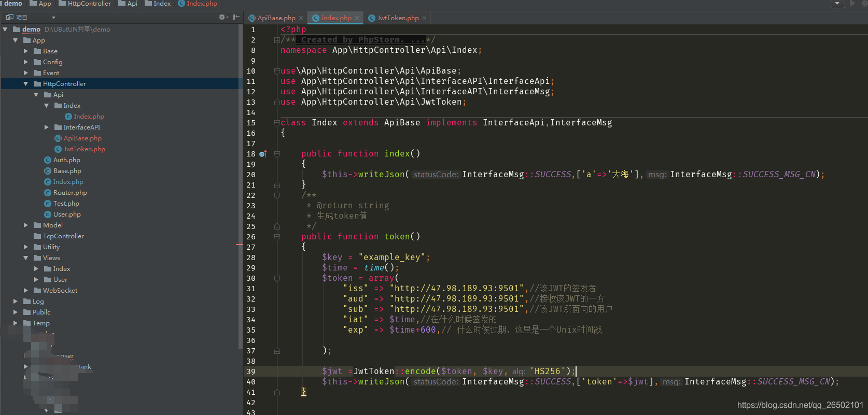Select the Index.php editor tab
The width and height of the screenshot is (868, 415).
pyautogui.click(x=335, y=18)
